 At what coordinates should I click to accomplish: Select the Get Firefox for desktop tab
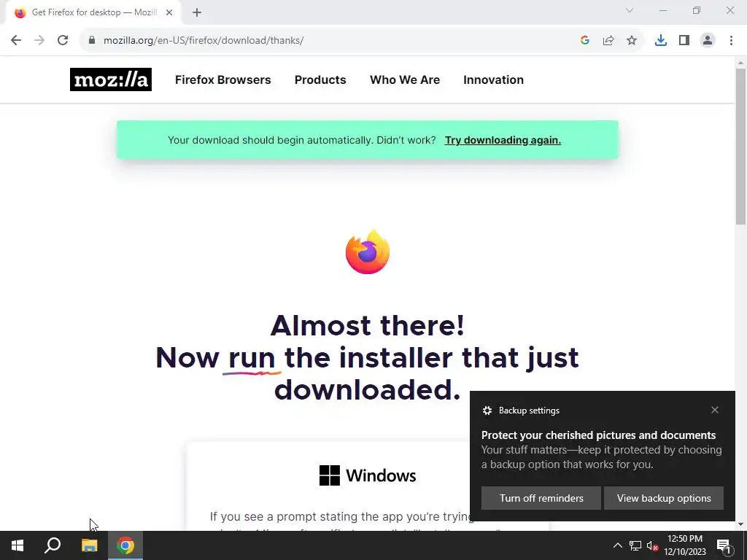point(93,12)
